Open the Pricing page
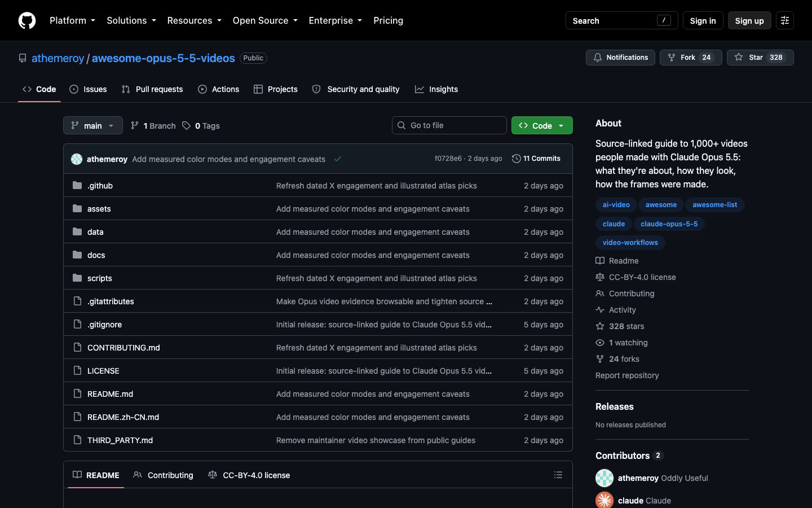 (x=388, y=20)
